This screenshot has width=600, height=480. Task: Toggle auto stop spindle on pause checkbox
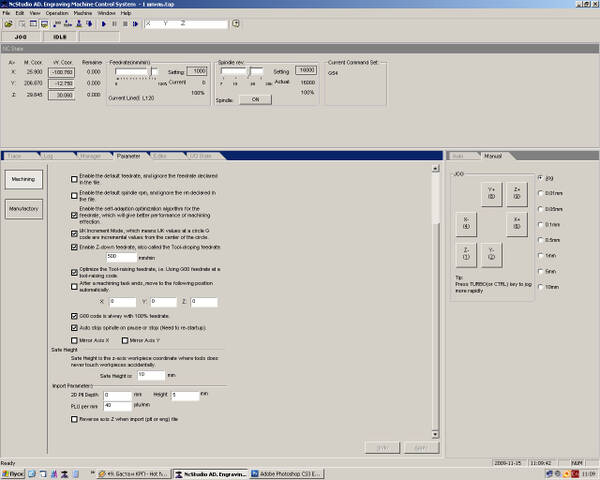[74, 328]
